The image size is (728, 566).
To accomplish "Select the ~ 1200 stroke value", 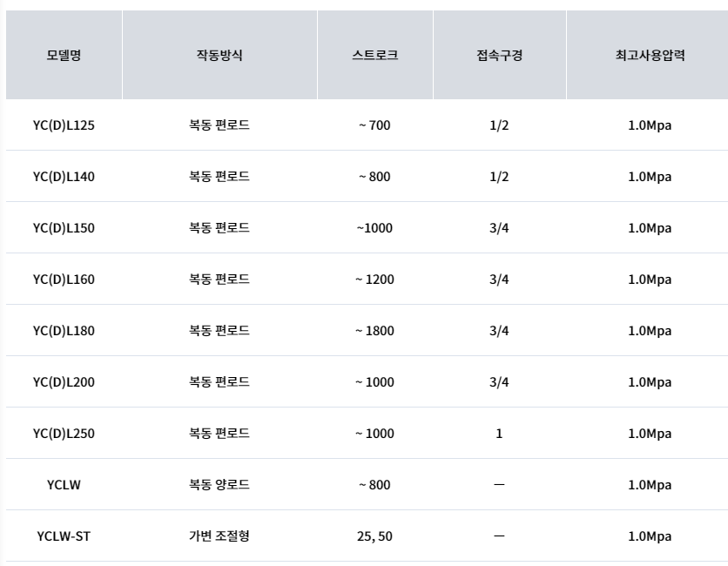I will point(374,280).
